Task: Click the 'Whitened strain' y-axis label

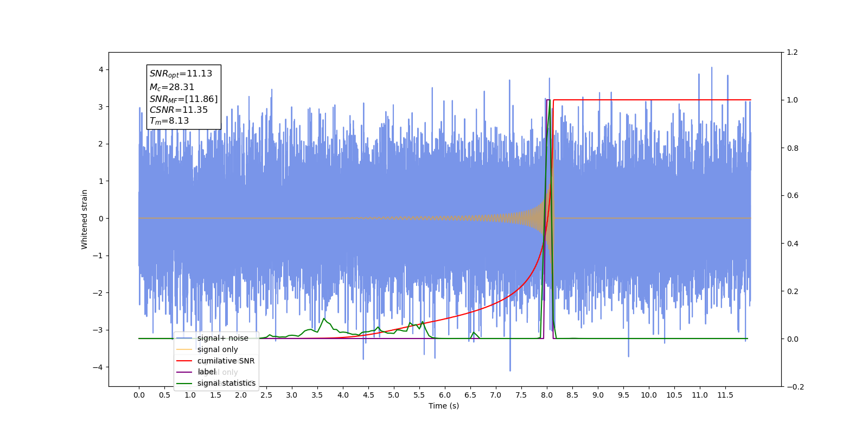Action: tap(84, 219)
